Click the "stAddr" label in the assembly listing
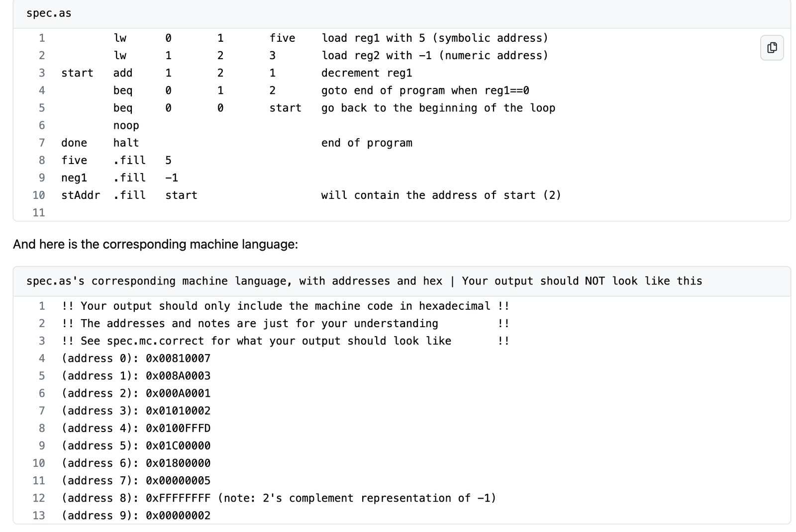The width and height of the screenshot is (796, 532). click(80, 195)
